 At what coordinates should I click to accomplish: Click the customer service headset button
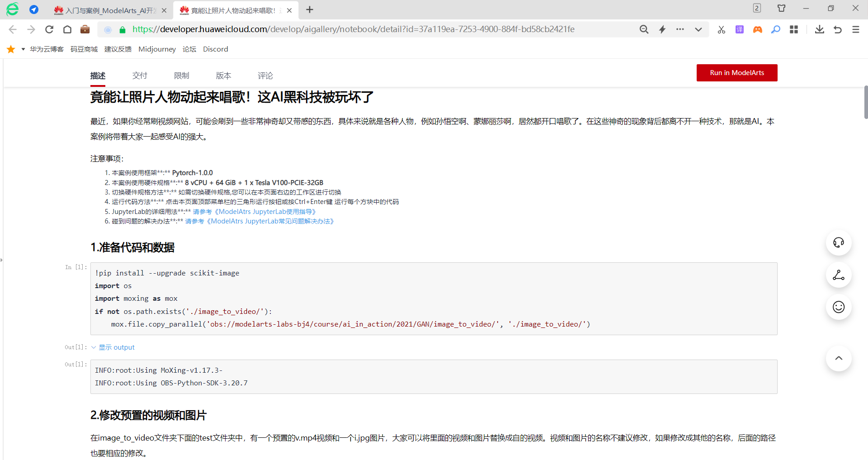839,243
